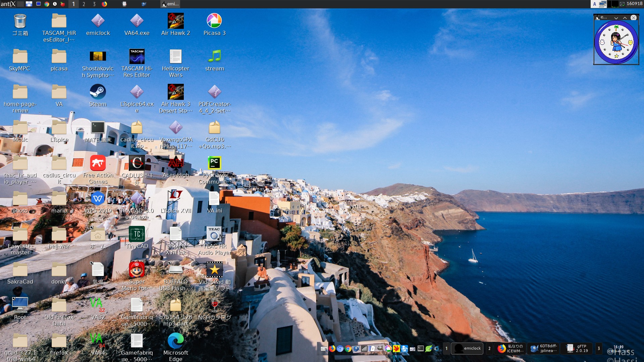
Task: Open the Microsoft Edge desktop icon
Action: [175, 341]
